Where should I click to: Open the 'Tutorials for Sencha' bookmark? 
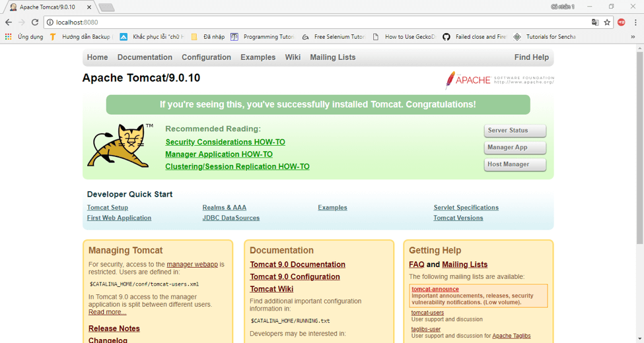coord(545,36)
